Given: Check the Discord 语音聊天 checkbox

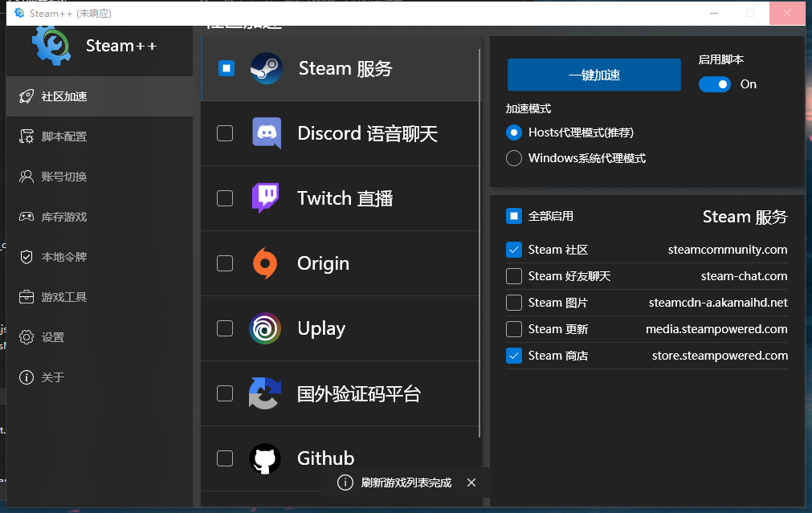Looking at the screenshot, I should tap(226, 133).
